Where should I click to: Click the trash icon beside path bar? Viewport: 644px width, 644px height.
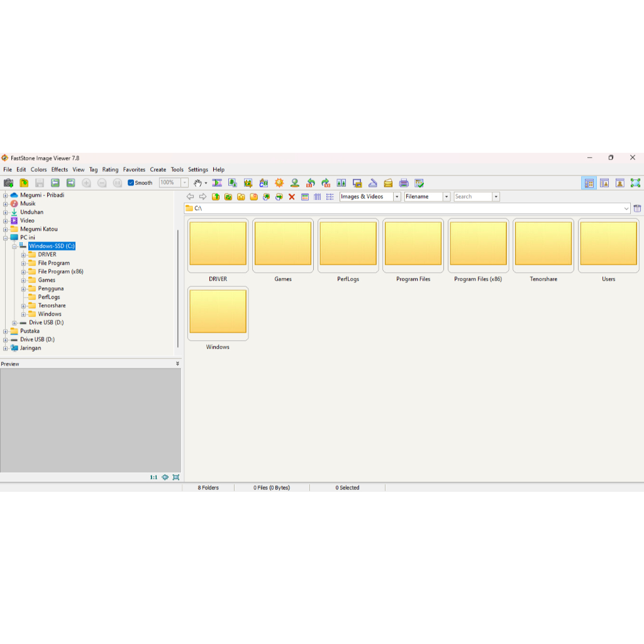click(x=637, y=208)
